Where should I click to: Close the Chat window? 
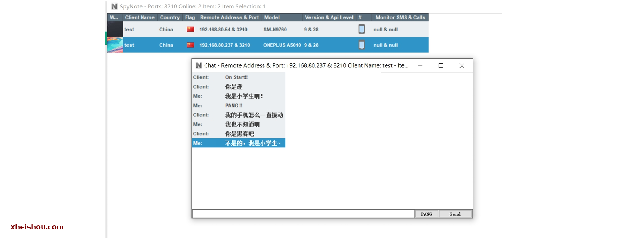(x=462, y=65)
